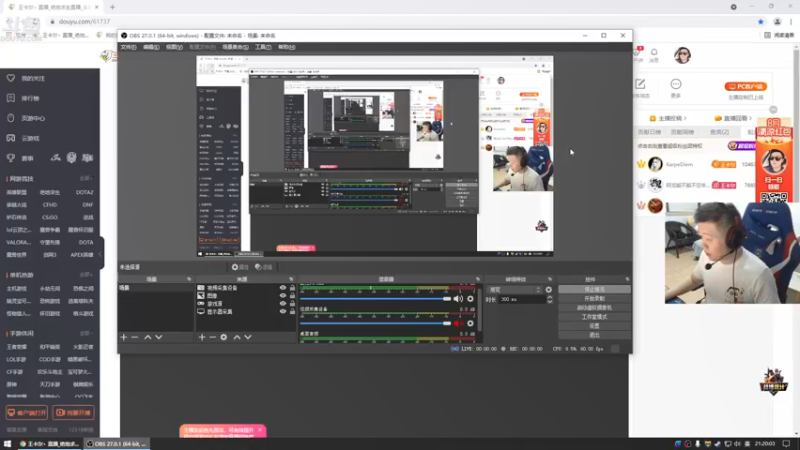Click the 停止推流 button in OBS controls
This screenshot has width=800, height=450.
pyautogui.click(x=594, y=289)
